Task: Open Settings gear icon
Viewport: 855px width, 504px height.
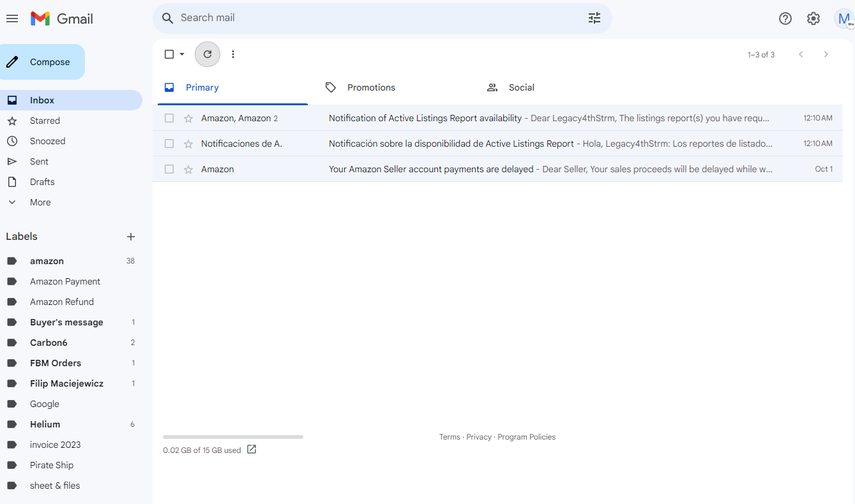Action: coord(813,19)
